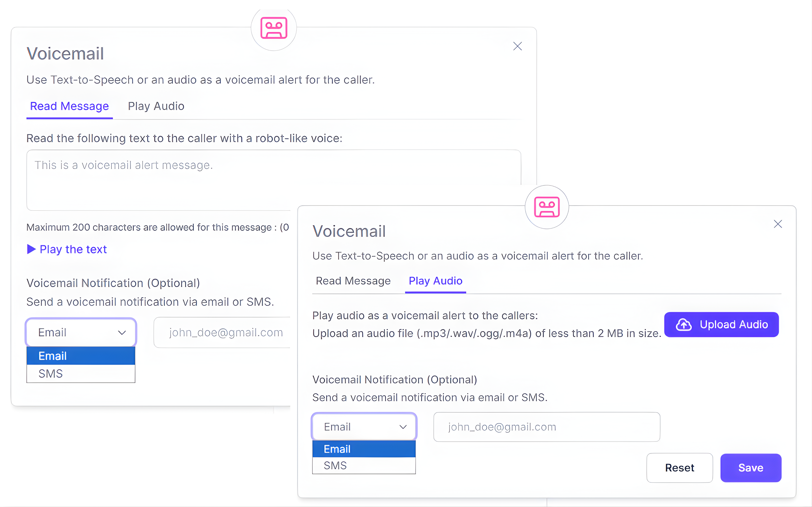
Task: Click the play triangle beside 'Play the text'
Action: [x=31, y=249]
